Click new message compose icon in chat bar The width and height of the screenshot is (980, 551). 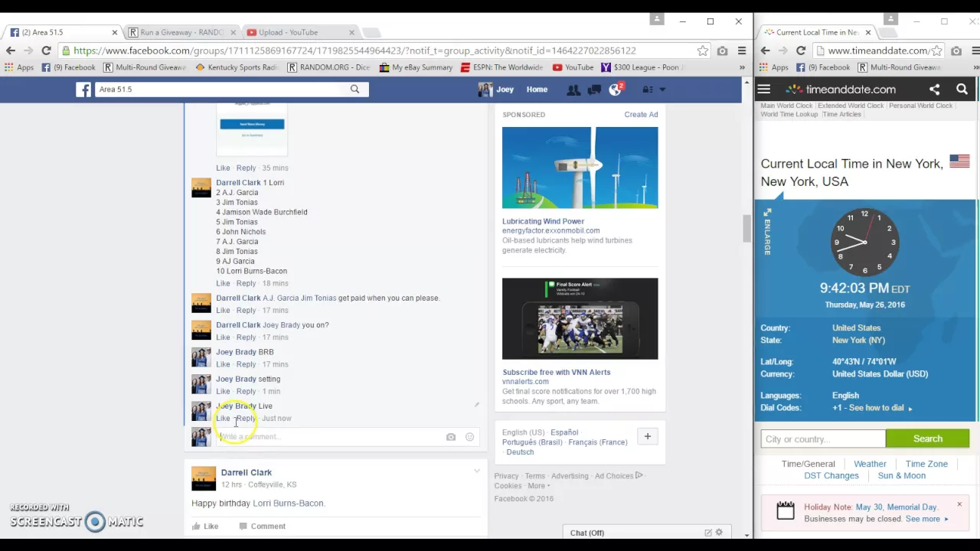708,533
